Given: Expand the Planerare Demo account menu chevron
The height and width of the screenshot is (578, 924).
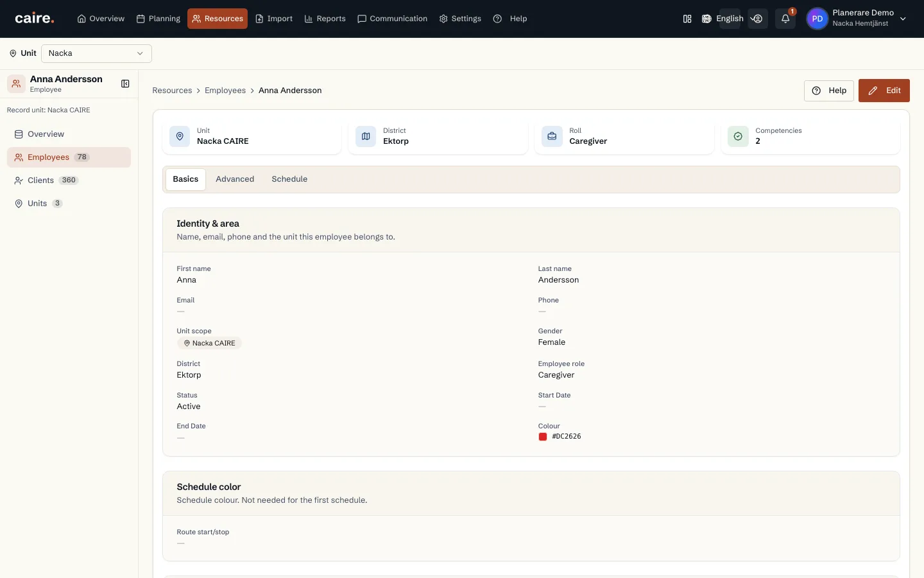Looking at the screenshot, I should tap(903, 19).
